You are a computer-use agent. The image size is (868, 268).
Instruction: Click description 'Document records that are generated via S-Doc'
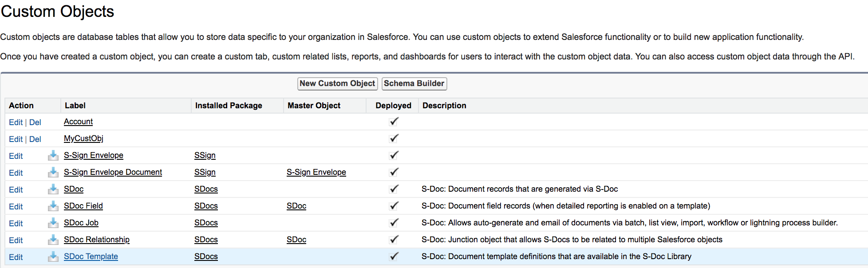click(x=533, y=189)
